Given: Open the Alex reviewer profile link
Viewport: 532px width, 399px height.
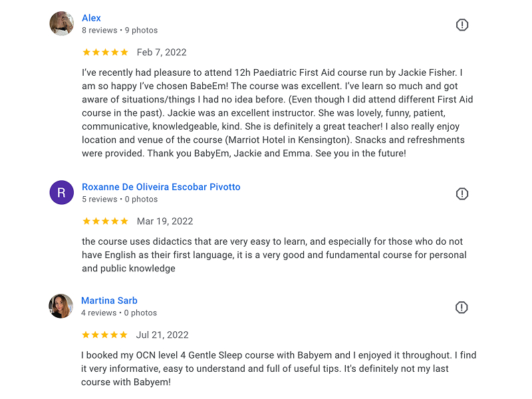Looking at the screenshot, I should 91,18.
